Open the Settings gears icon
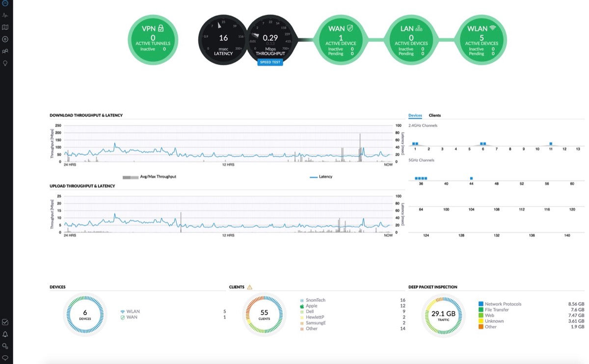Viewport: 589px width, 364px height. coord(5,346)
